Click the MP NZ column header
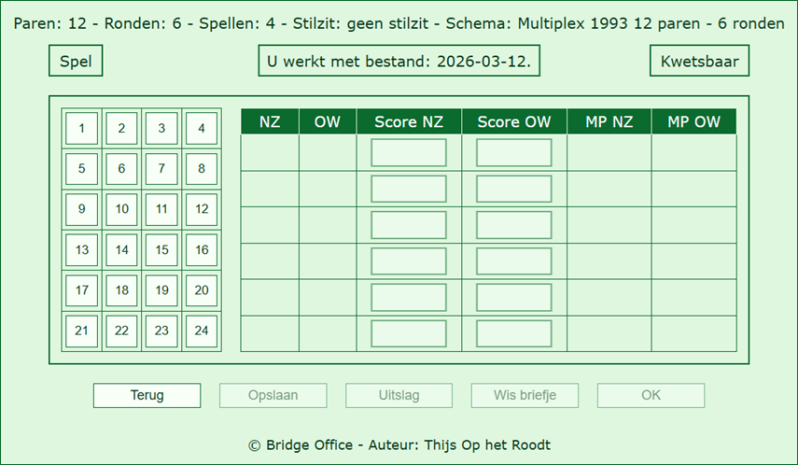 click(x=609, y=122)
